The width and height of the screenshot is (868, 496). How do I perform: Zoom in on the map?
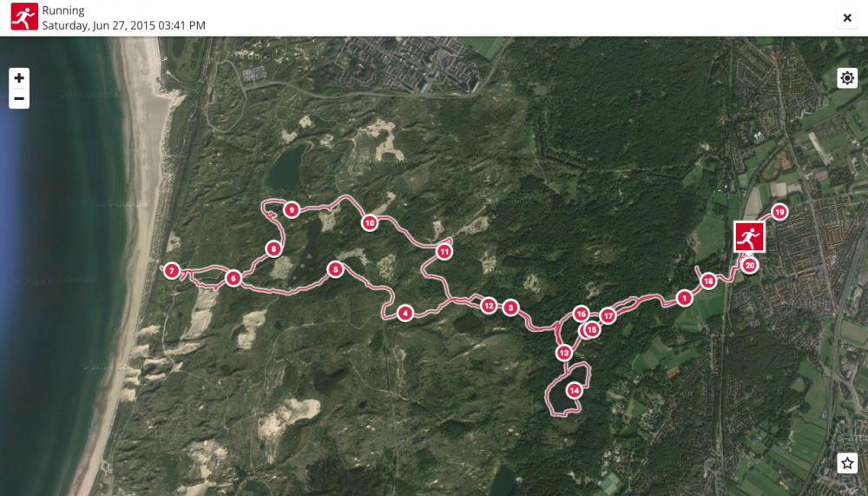pyautogui.click(x=19, y=78)
